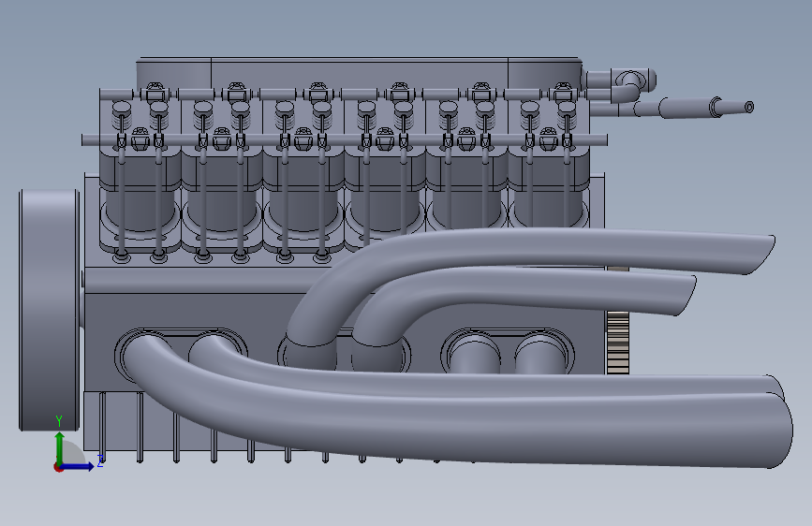This screenshot has width=812, height=526.
Task: Select the rectangular cover on top of the engine
Action: coord(360,74)
